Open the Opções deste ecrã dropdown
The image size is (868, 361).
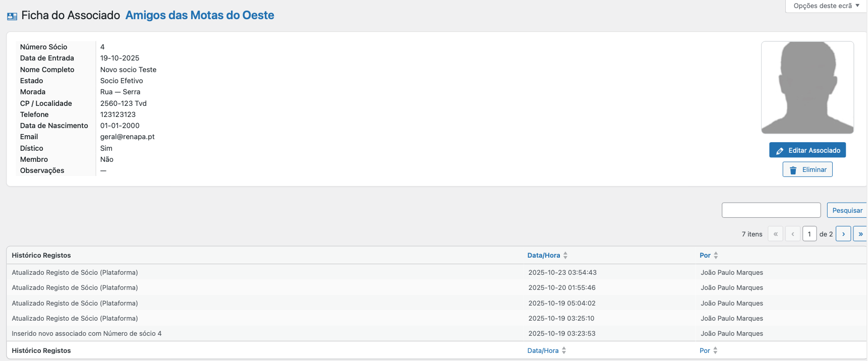point(826,6)
